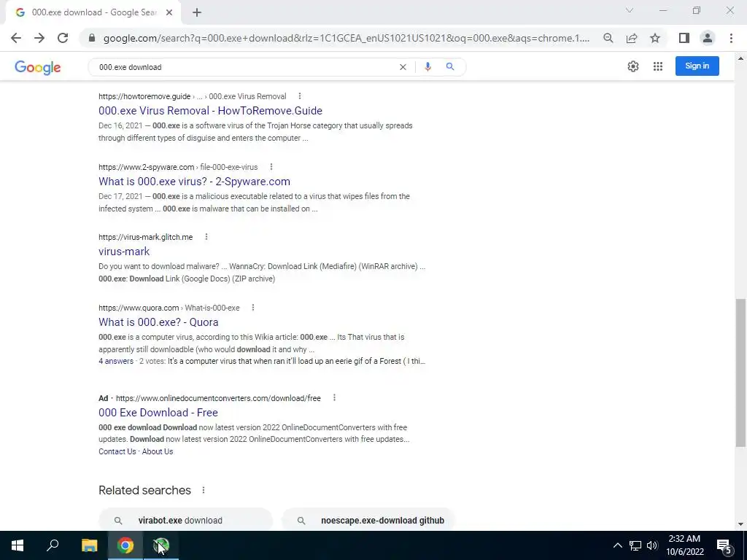Open more options for quora.com result
747x560 pixels.
tap(252, 308)
